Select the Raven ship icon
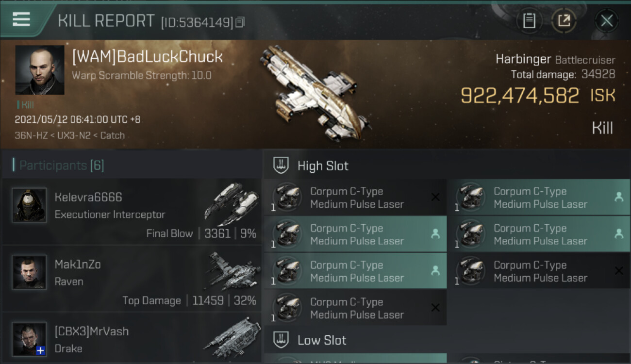Screen dimensions: 631x364 (232, 271)
